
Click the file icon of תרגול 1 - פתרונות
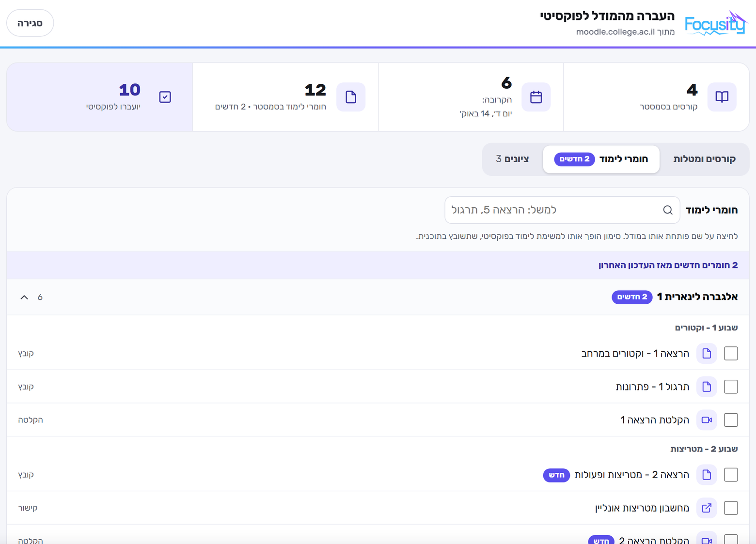click(707, 387)
